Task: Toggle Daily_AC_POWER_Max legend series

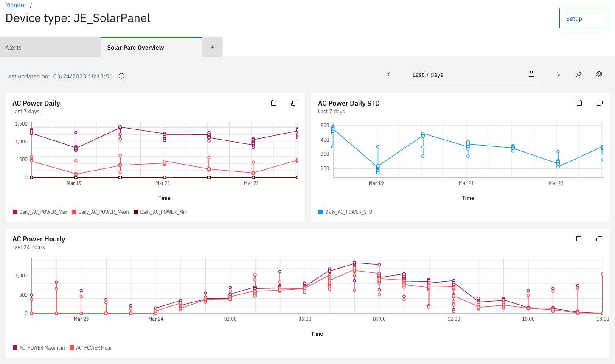Action: (x=40, y=212)
